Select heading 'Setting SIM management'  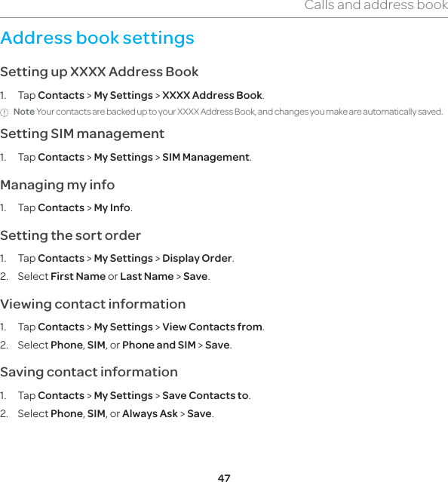click(x=82, y=134)
